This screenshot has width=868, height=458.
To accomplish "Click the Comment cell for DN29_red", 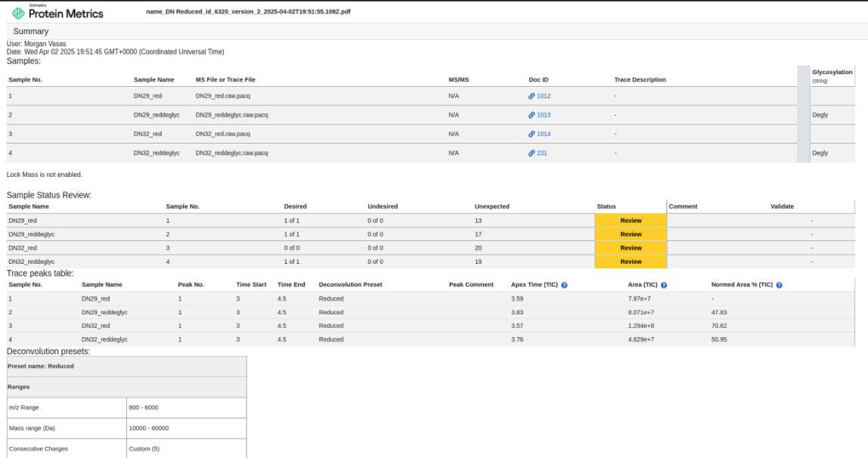I will point(718,221).
